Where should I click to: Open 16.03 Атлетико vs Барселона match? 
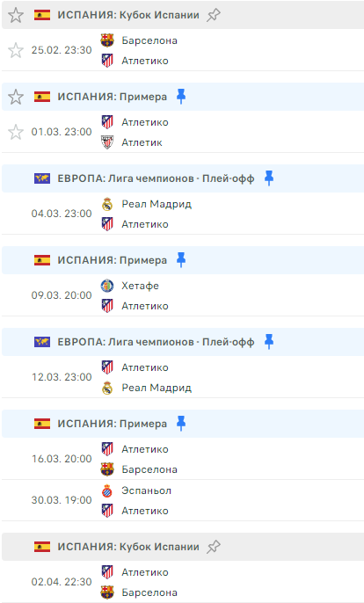point(183,459)
